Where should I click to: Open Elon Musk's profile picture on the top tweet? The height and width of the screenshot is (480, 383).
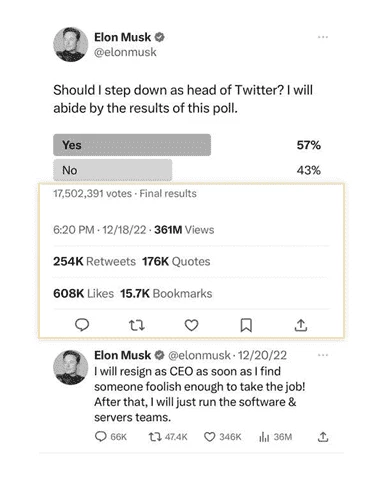[71, 44]
